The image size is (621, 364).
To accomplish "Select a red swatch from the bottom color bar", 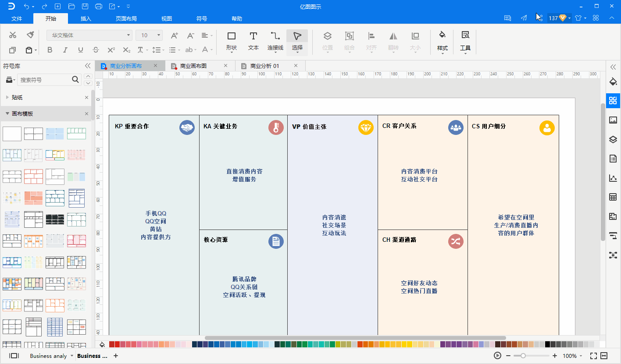I will 112,344.
